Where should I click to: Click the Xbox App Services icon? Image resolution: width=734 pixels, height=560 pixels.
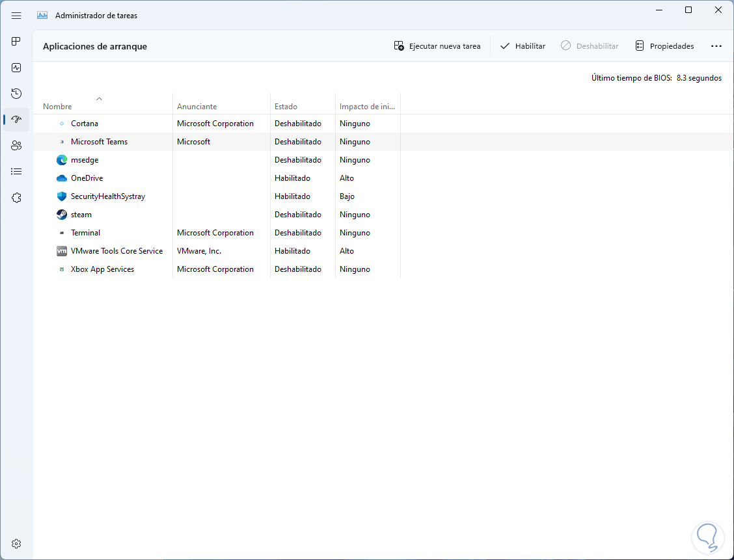point(62,269)
